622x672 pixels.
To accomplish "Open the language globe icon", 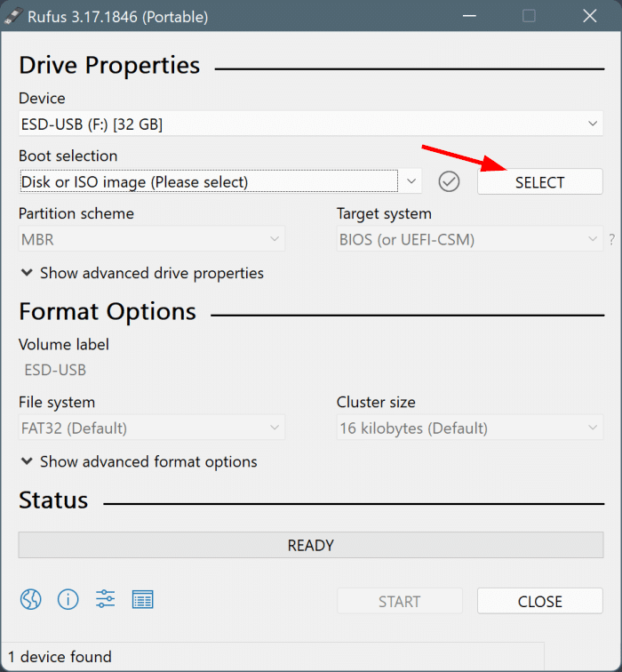I will click(31, 599).
